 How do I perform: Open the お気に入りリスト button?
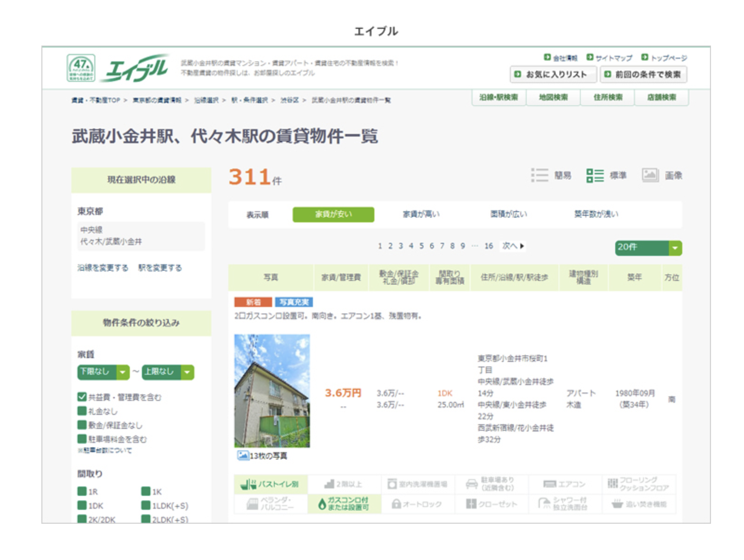click(x=553, y=74)
